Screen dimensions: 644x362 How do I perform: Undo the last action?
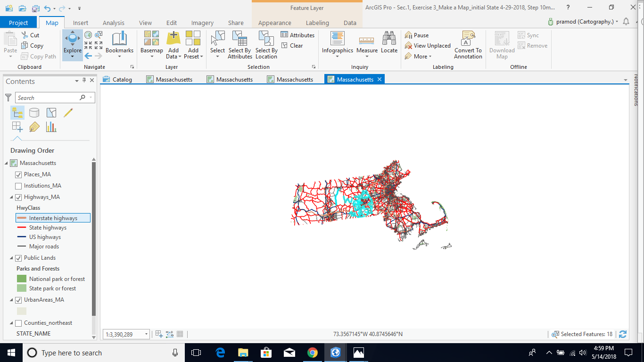pos(47,8)
